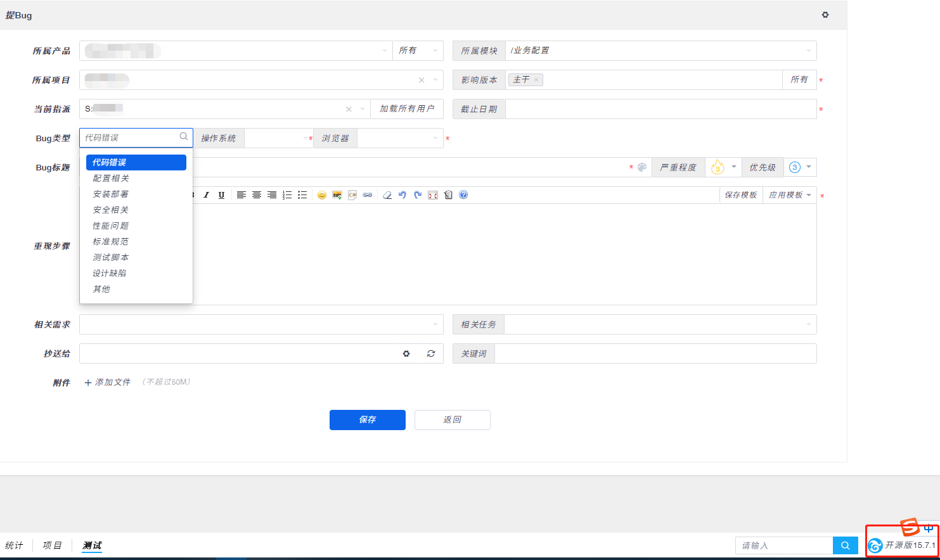This screenshot has width=940, height=560.
Task: Click the paste clipboard icon in the editor
Action: [448, 195]
